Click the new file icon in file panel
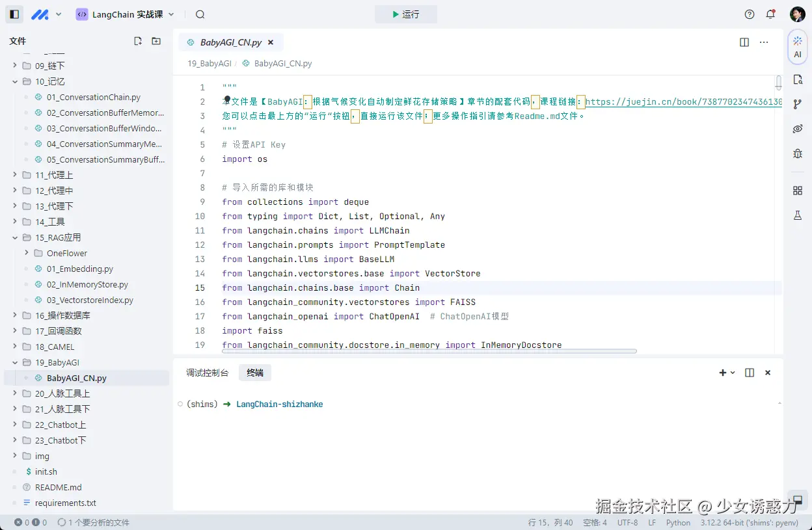 point(138,41)
